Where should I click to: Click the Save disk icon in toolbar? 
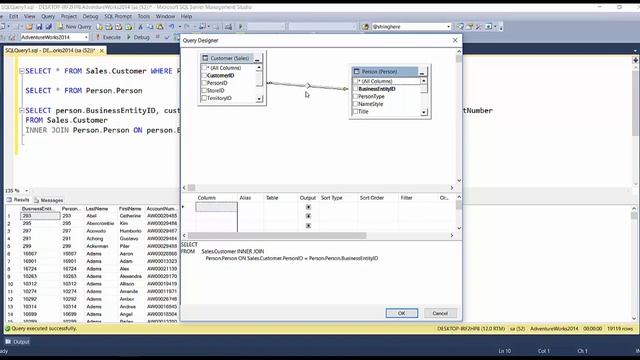click(x=39, y=27)
